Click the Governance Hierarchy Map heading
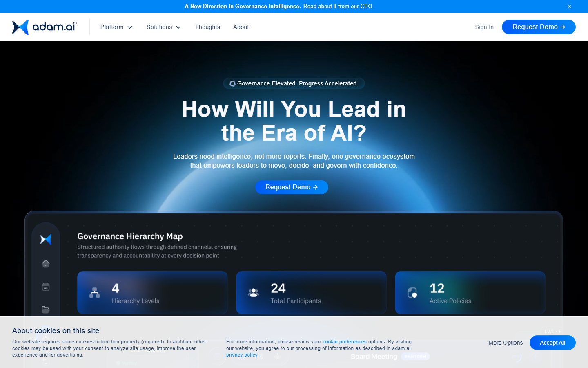 pos(130,236)
